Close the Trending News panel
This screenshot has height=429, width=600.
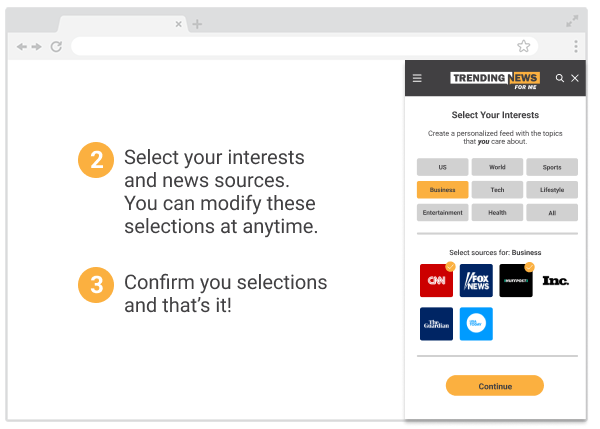point(575,78)
